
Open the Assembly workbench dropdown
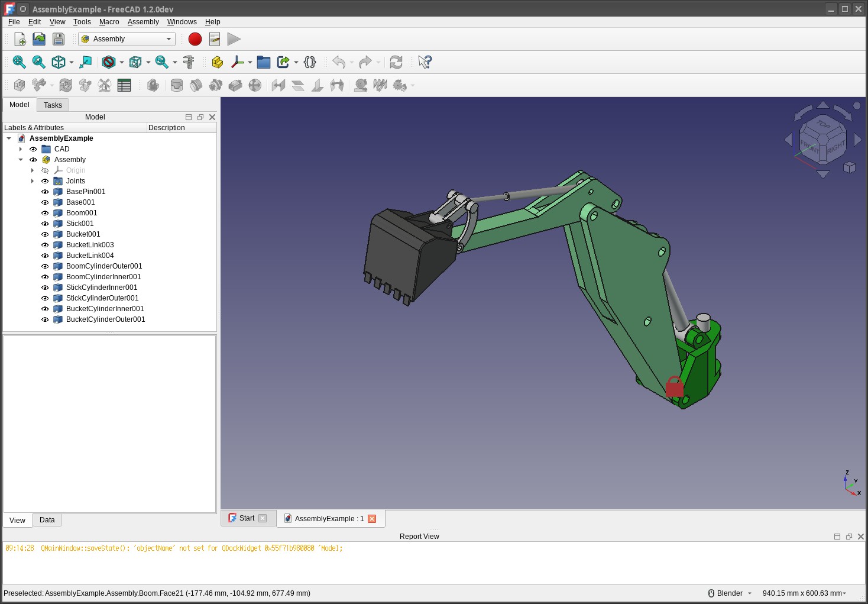[x=127, y=39]
